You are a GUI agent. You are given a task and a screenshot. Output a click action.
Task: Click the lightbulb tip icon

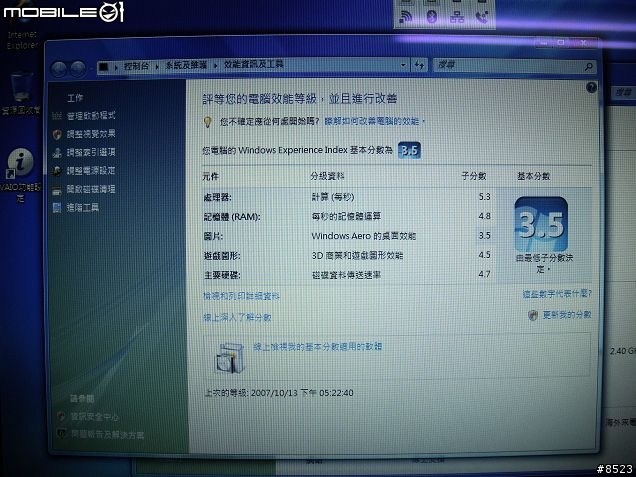208,122
